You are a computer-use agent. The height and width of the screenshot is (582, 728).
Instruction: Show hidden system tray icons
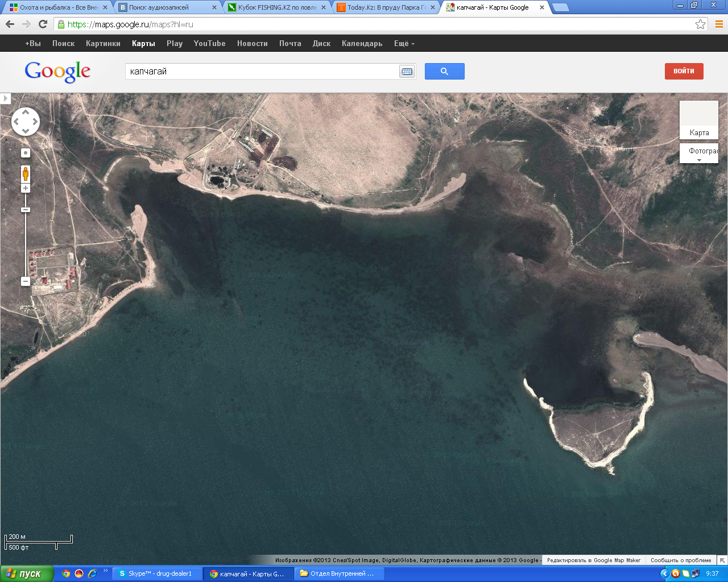click(x=664, y=574)
